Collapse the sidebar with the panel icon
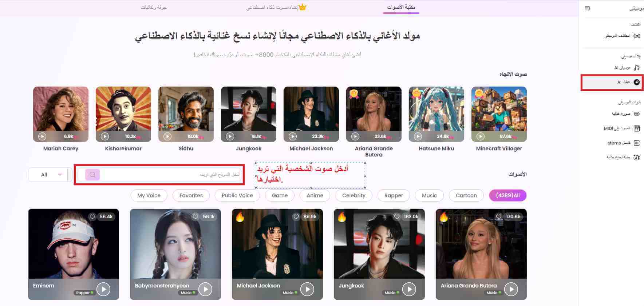 pos(587,8)
